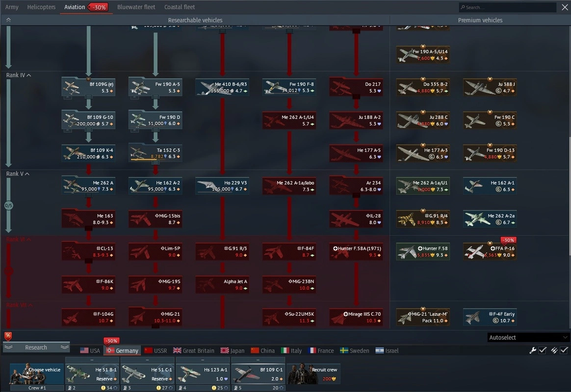Collapse the vehicle tree using top-left chevron
This screenshot has height=392, width=571.
[8, 20]
